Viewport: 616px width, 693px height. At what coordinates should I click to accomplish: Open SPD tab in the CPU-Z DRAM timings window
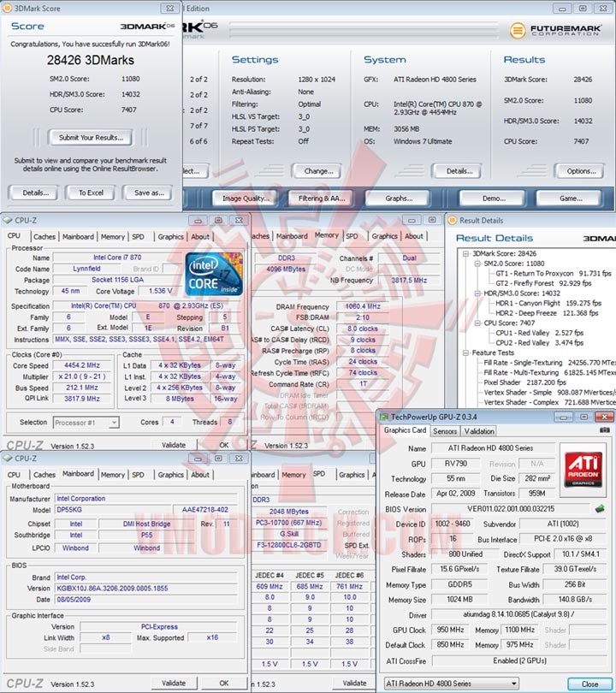pyautogui.click(x=352, y=236)
